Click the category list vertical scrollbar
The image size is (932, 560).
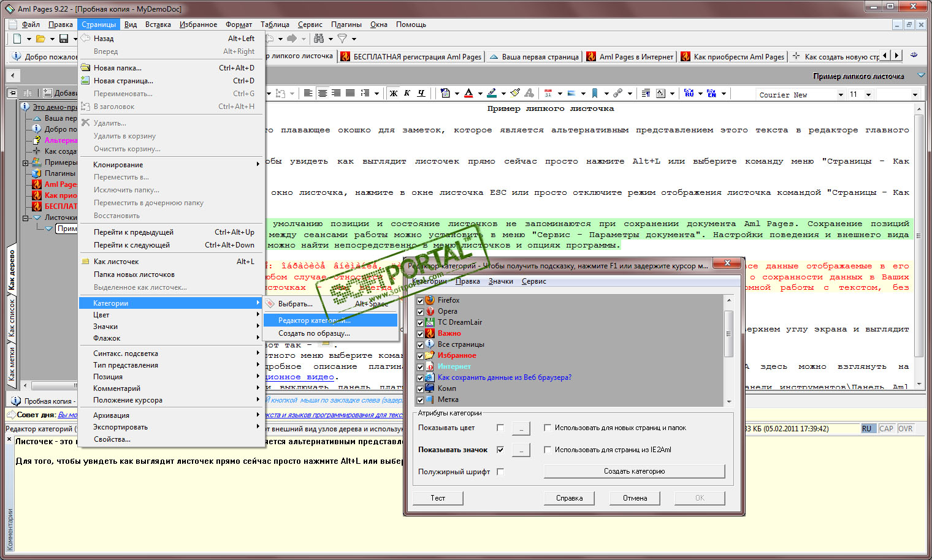tap(729, 350)
